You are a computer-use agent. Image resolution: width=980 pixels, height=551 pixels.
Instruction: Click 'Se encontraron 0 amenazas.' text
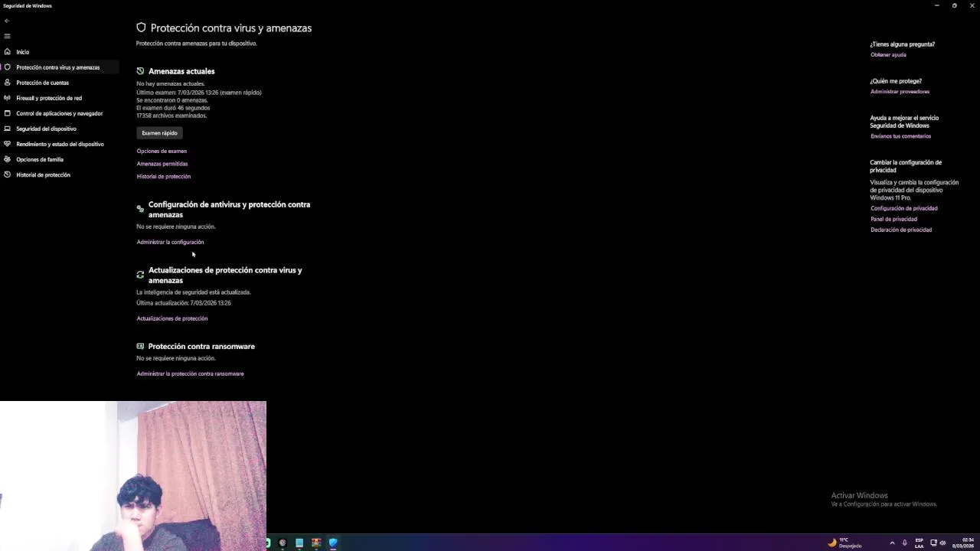click(172, 100)
